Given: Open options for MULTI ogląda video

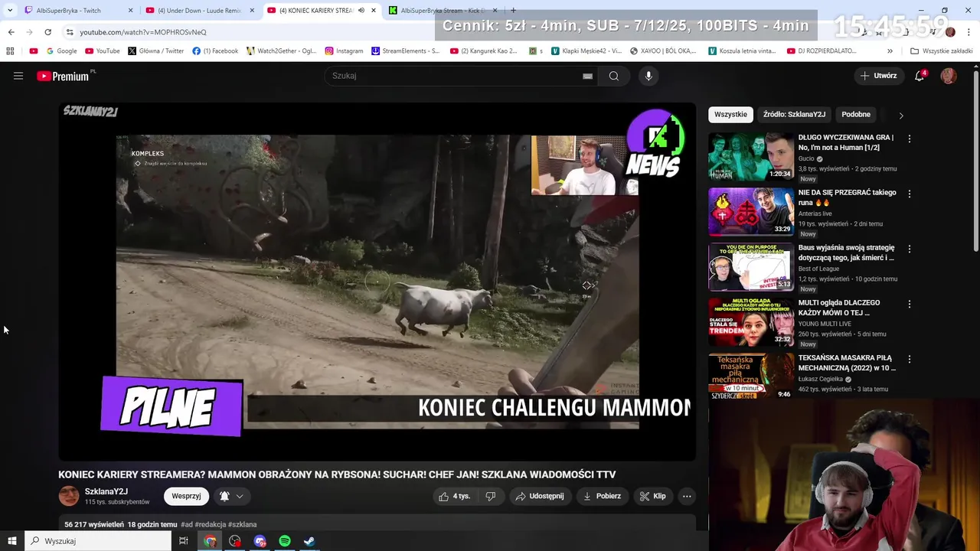Looking at the screenshot, I should click(x=910, y=304).
